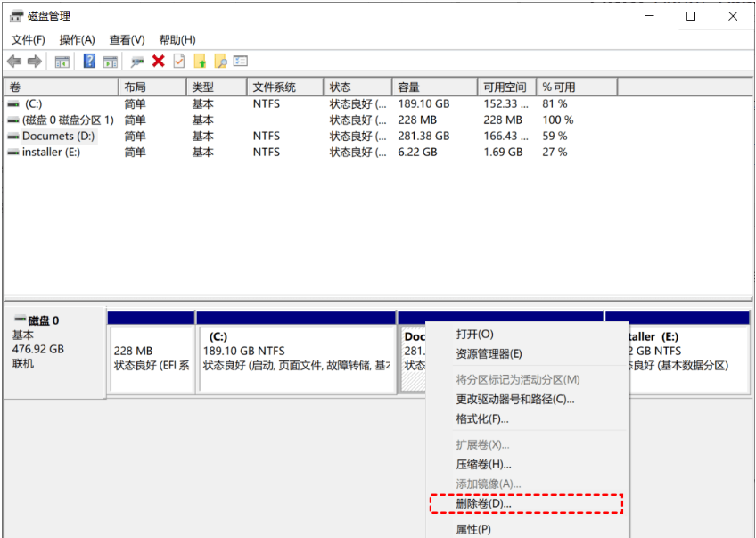Image resolution: width=756 pixels, height=538 pixels.
Task: Select 删除卷(D)... in the context menu
Action: click(528, 503)
